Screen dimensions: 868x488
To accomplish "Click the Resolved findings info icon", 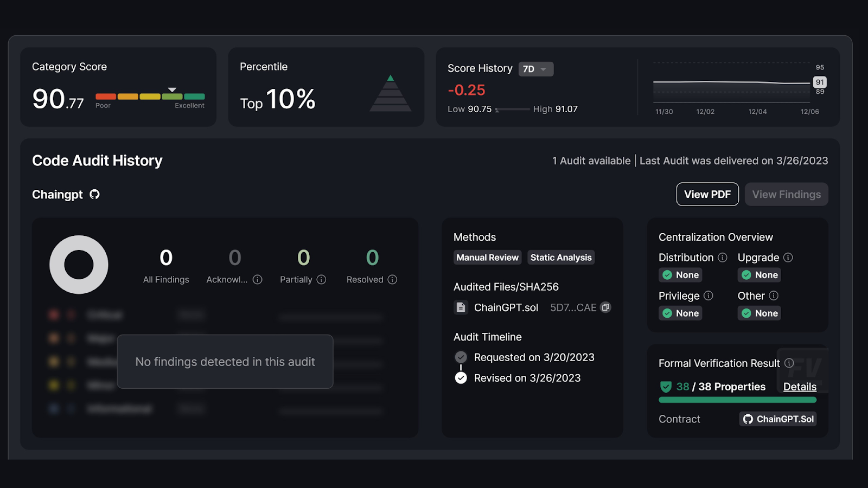I will pyautogui.click(x=391, y=279).
